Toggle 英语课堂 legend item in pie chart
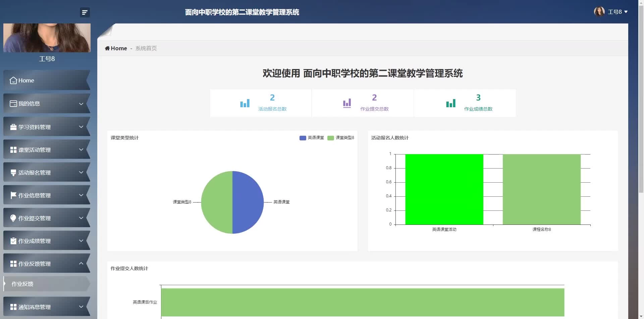 tap(312, 138)
